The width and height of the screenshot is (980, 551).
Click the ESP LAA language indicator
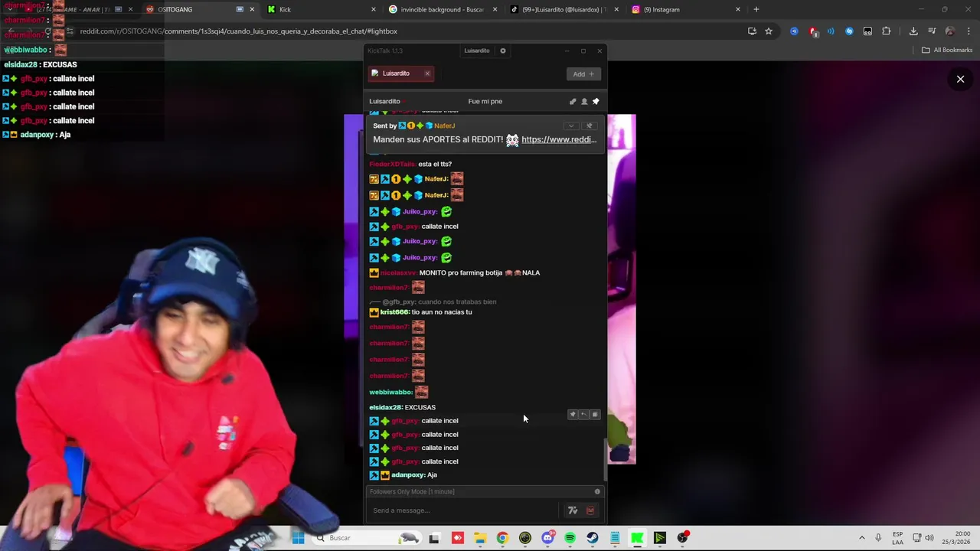click(x=897, y=538)
